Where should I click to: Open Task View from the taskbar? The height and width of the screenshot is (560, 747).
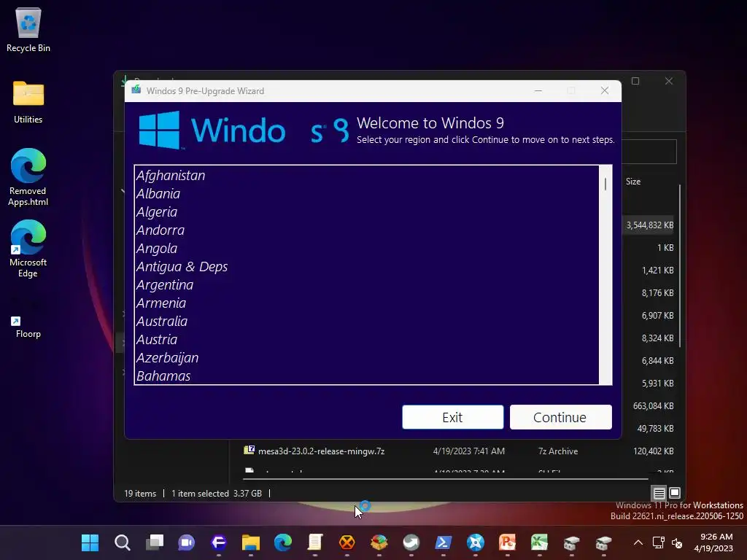(x=155, y=542)
